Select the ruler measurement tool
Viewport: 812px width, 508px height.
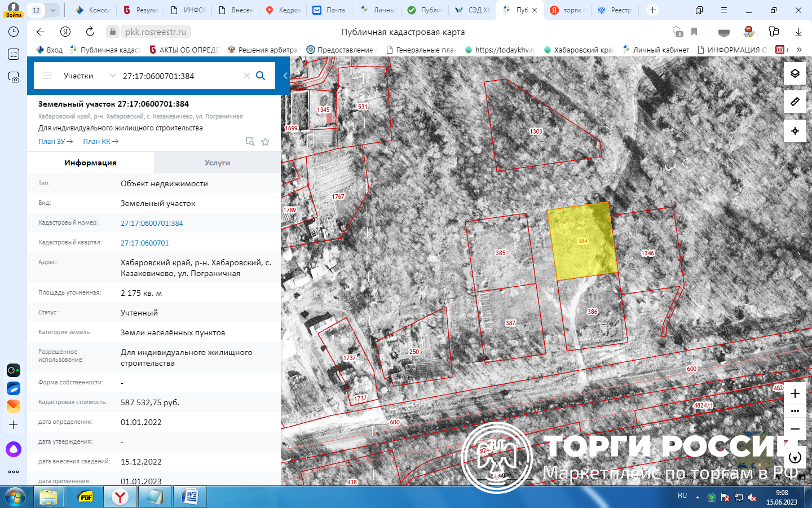click(795, 102)
